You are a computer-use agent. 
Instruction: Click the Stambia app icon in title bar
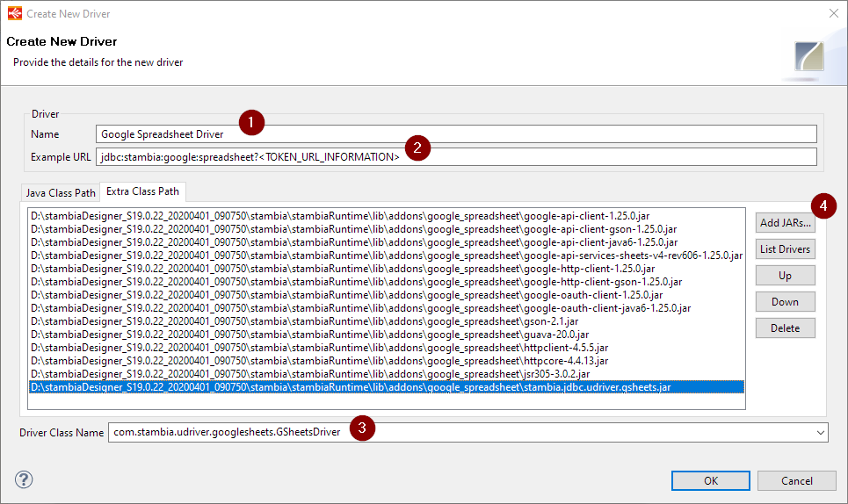tap(15, 13)
